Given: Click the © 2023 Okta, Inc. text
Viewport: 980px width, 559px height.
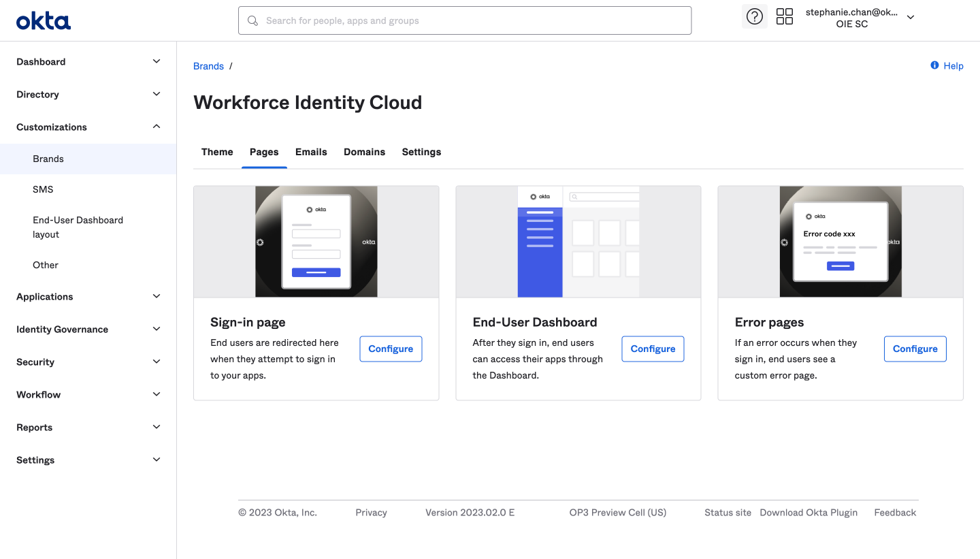Looking at the screenshot, I should [278, 513].
